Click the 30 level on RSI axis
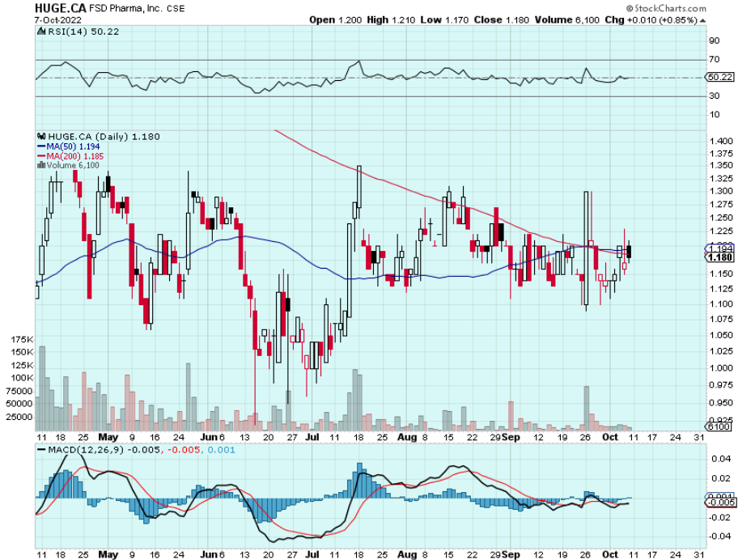The height and width of the screenshot is (560, 755). tap(714, 95)
